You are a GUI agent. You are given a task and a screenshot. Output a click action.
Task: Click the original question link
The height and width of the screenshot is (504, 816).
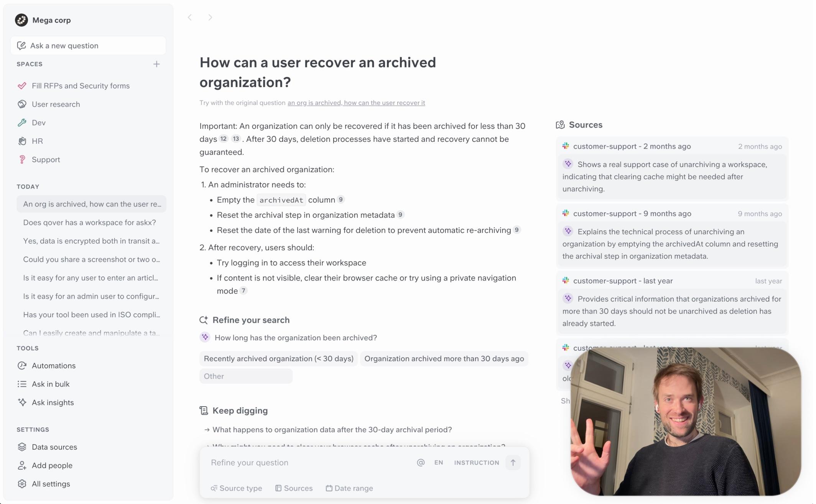pos(356,103)
